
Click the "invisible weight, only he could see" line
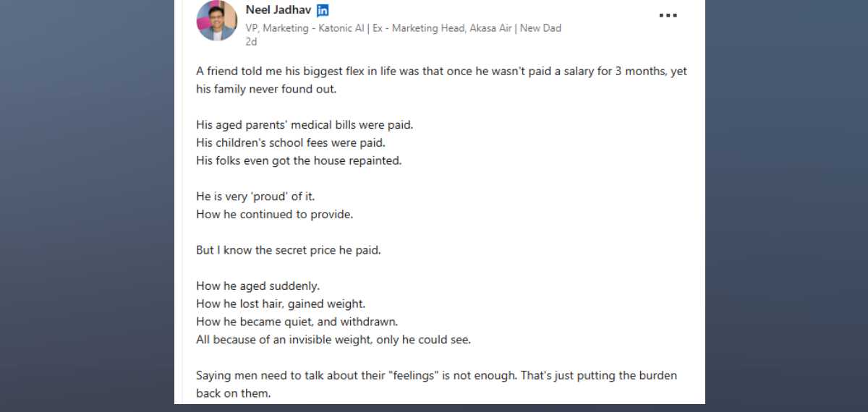(333, 340)
